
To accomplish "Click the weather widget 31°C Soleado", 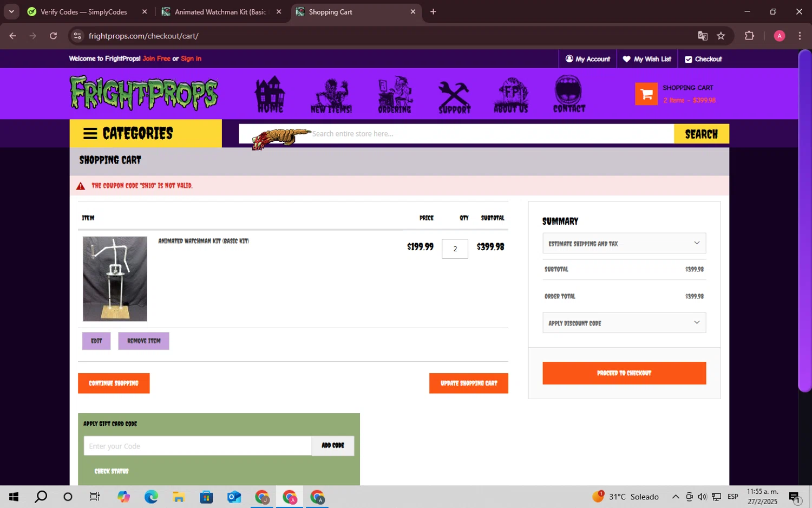I will coord(625,496).
